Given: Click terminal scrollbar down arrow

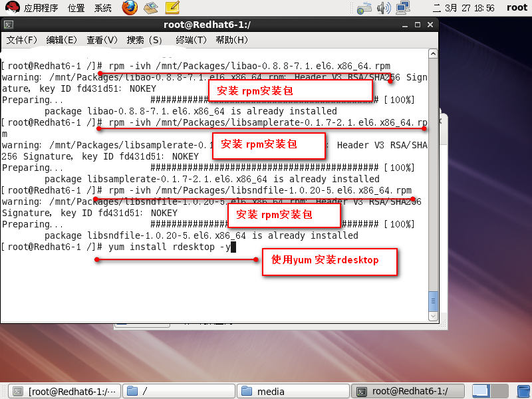Looking at the screenshot, I should 433,316.
